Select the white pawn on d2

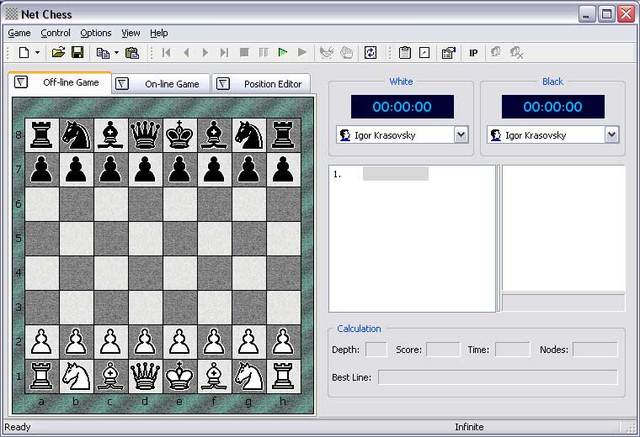pyautogui.click(x=145, y=342)
